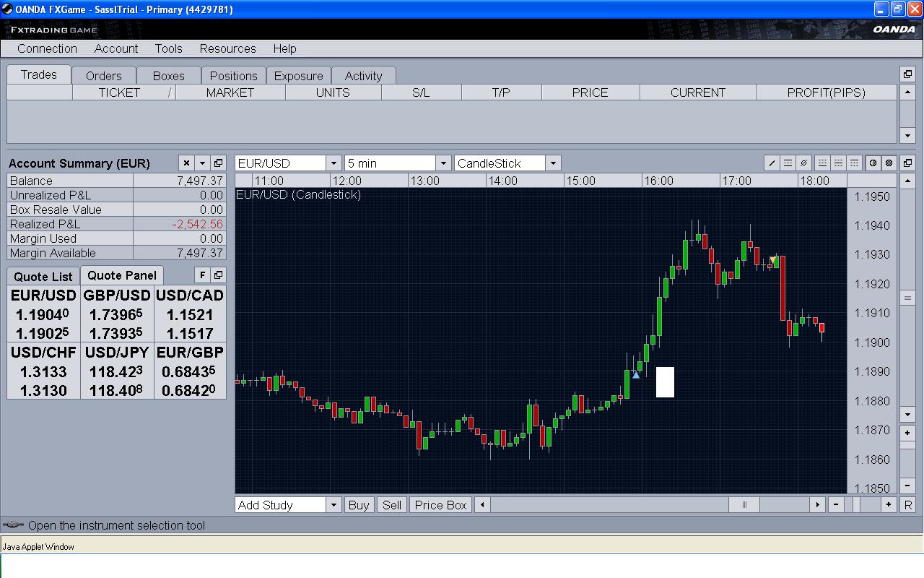Click the chart horizontal scrollbar thumb
Viewport: 924px width, 578px height.
coord(744,505)
